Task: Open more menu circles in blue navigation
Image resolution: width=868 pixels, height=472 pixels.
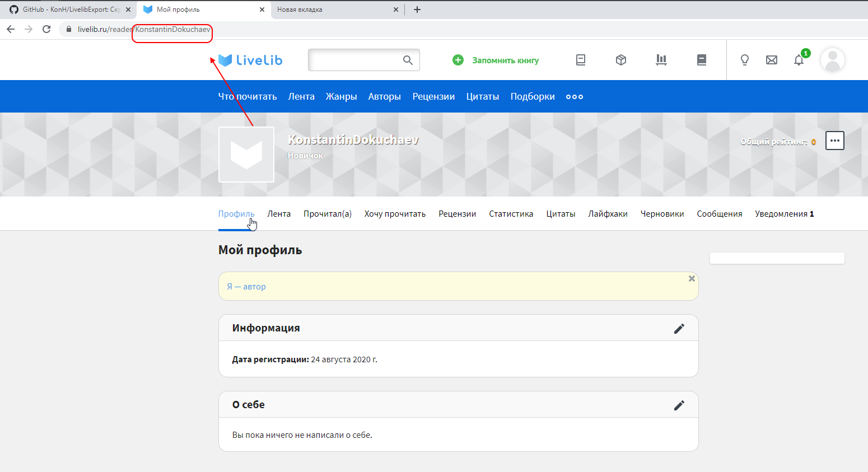Action: 575,97
